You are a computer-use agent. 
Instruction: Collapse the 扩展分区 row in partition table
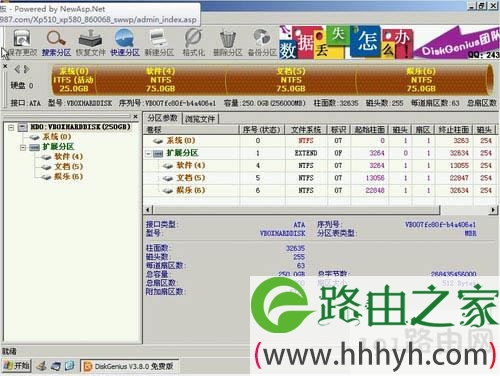pyautogui.click(x=149, y=153)
